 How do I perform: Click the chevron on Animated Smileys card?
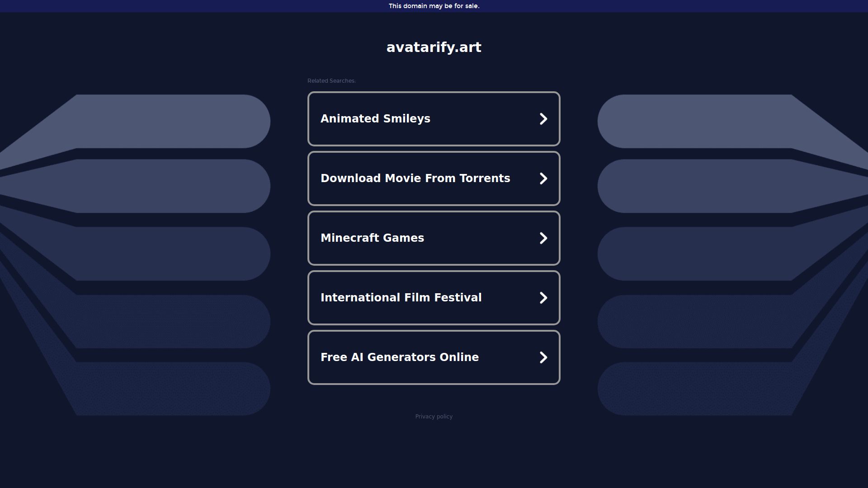click(543, 118)
